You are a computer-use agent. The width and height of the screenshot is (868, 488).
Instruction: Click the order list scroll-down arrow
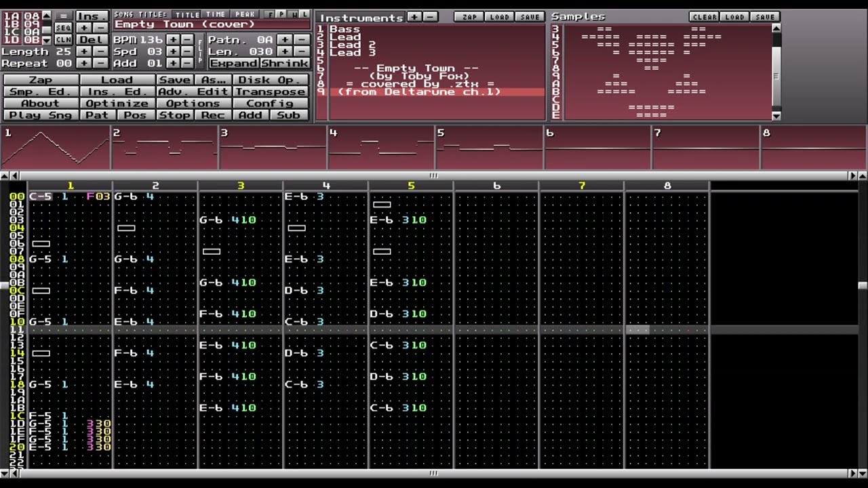[46, 40]
